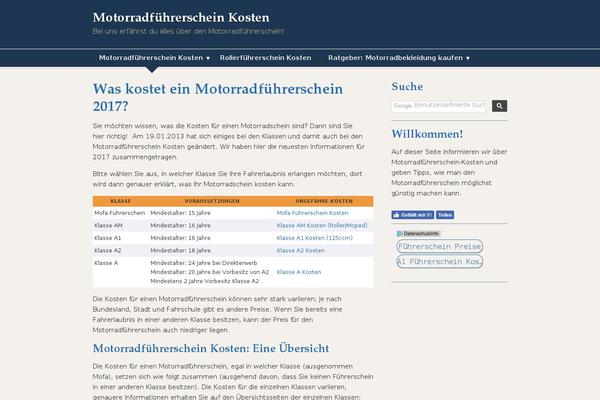This screenshot has height=400, width=600.
Task: Click the Facebook 'Teilen' share button
Action: (445, 215)
